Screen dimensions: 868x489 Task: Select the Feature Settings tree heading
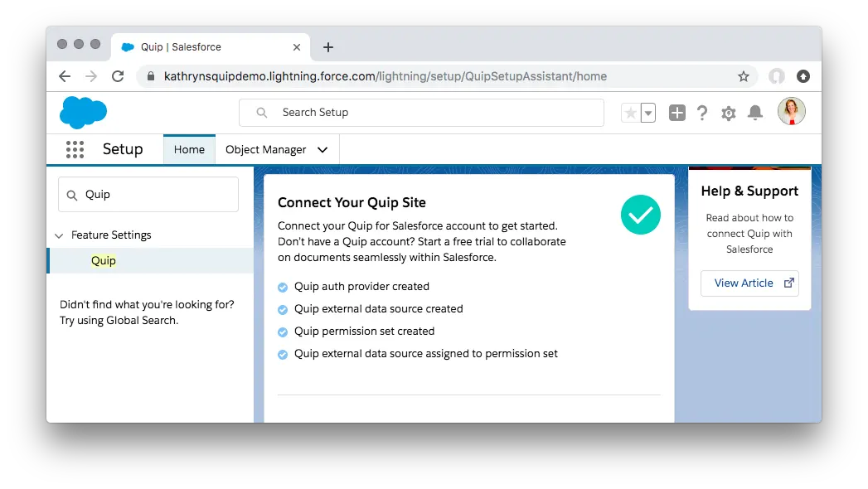click(111, 235)
